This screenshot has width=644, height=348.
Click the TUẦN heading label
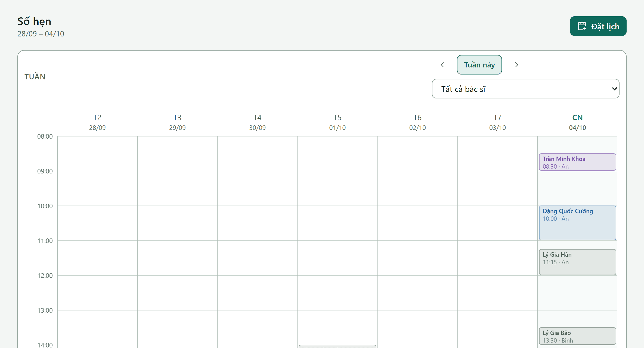pyautogui.click(x=35, y=77)
